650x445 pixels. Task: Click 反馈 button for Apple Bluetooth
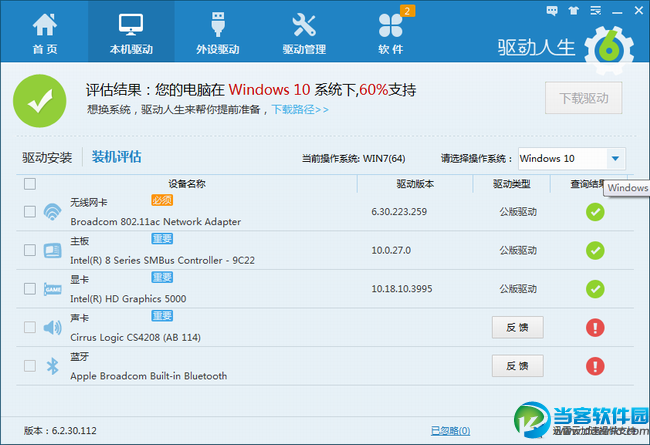tap(518, 366)
